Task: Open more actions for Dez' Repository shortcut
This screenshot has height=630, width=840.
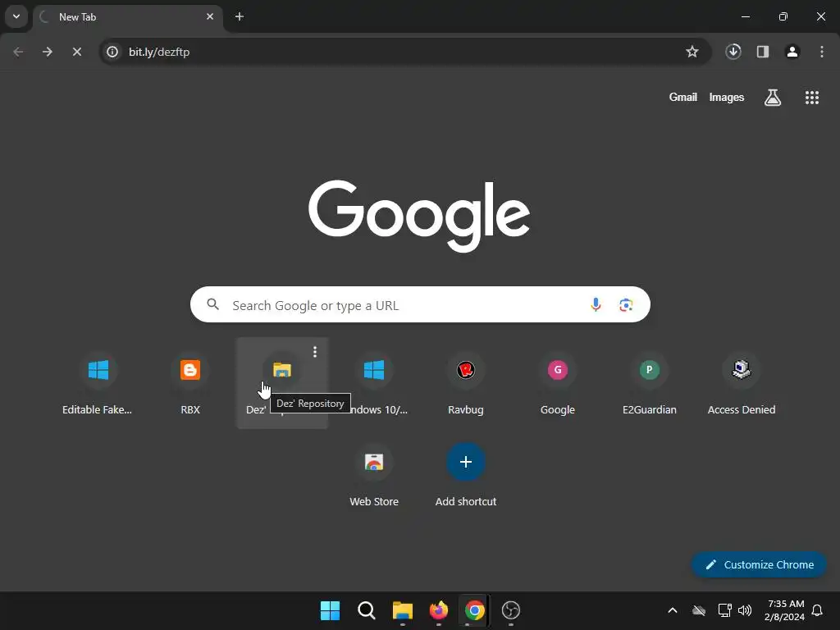Action: [315, 351]
